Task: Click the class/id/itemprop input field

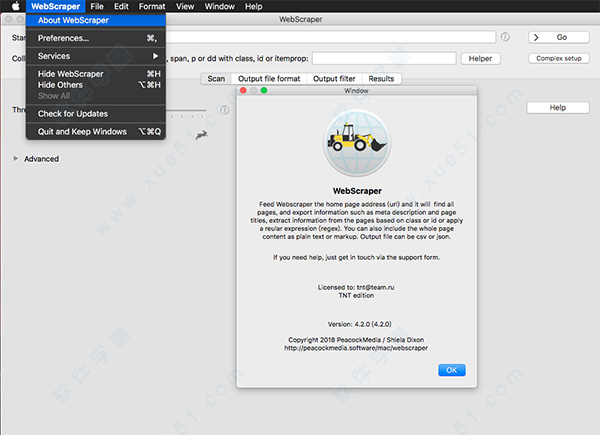Action: (x=384, y=59)
